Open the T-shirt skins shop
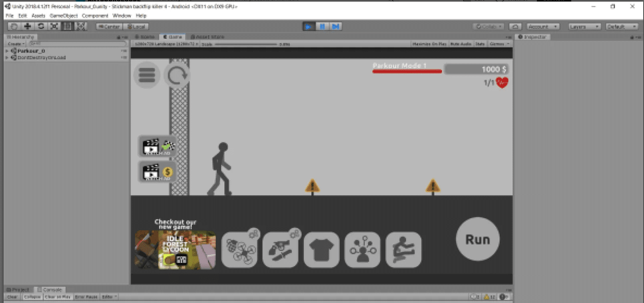The width and height of the screenshot is (644, 303). pyautogui.click(x=321, y=249)
